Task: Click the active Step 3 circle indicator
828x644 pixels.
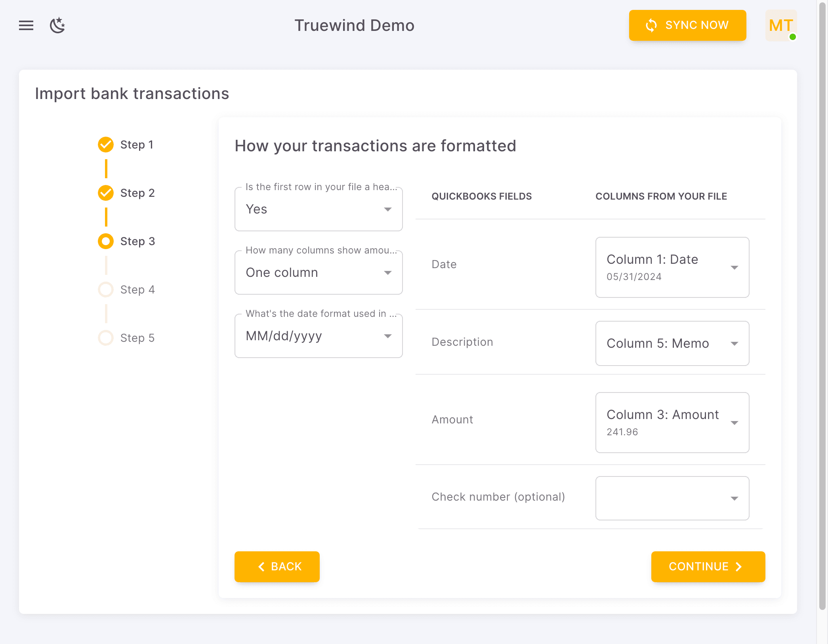Action: tap(106, 241)
